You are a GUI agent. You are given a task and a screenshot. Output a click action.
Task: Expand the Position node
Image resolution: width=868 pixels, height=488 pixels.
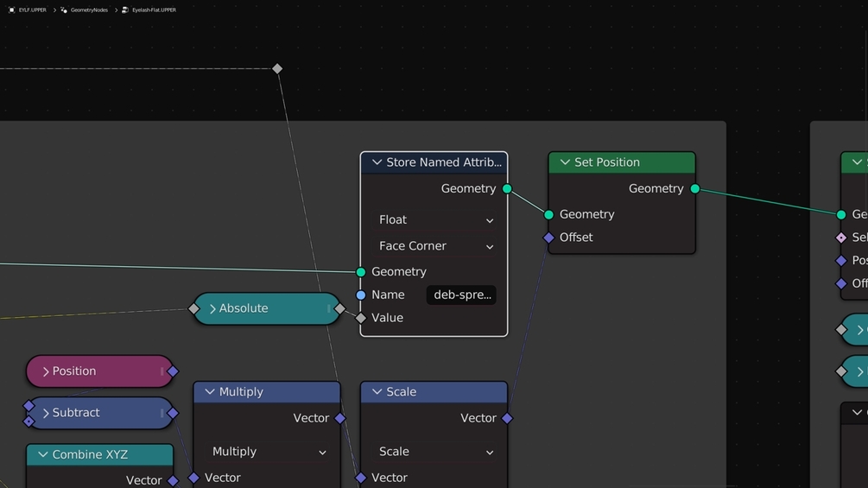pos(46,371)
